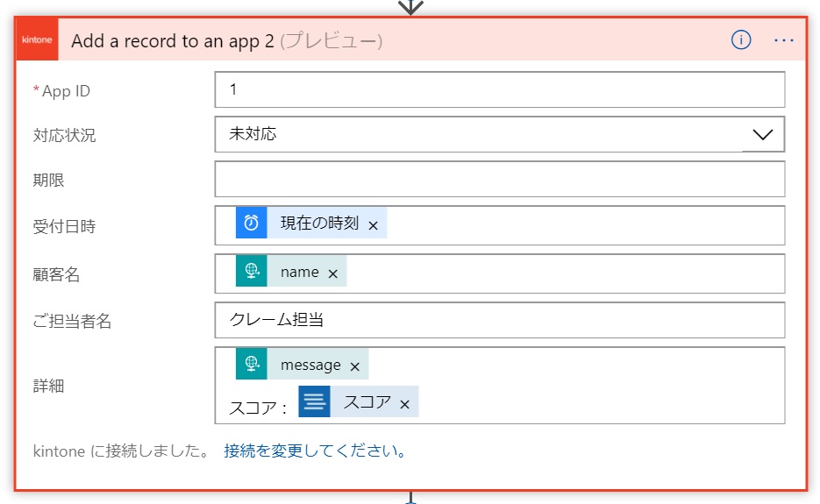Click the Add a record to an app 2 title

click(173, 41)
